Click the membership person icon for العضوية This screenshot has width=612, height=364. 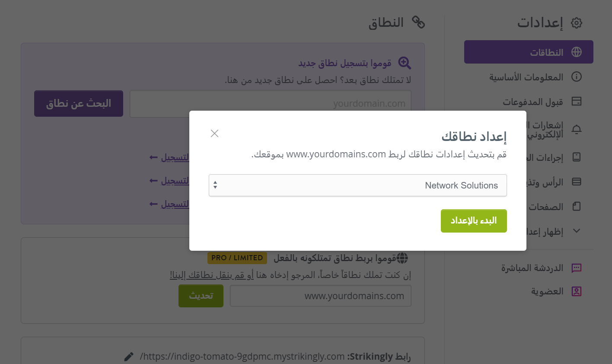(577, 291)
